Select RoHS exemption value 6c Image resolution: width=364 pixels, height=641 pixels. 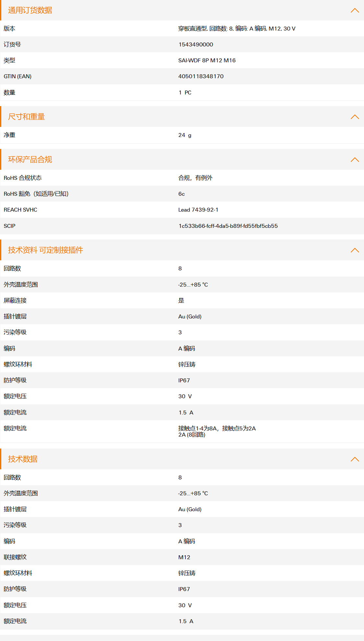182,194
